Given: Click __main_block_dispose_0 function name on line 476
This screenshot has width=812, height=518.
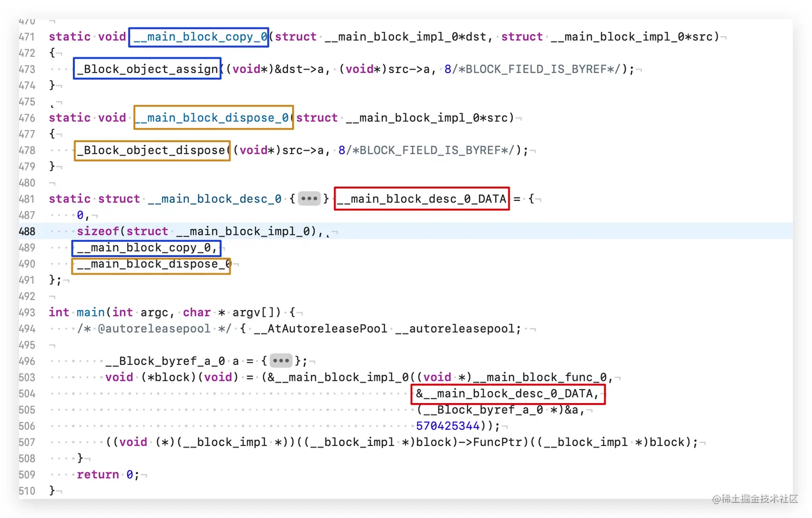Looking at the screenshot, I should point(211,118).
